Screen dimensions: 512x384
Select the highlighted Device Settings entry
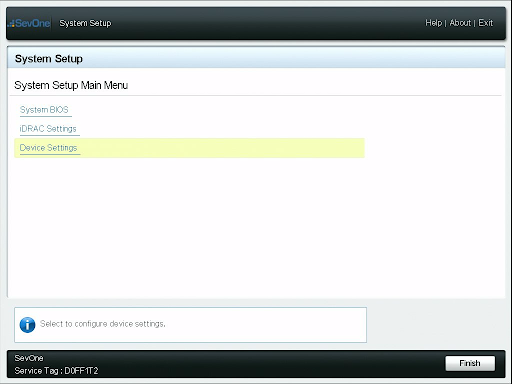[x=189, y=148]
